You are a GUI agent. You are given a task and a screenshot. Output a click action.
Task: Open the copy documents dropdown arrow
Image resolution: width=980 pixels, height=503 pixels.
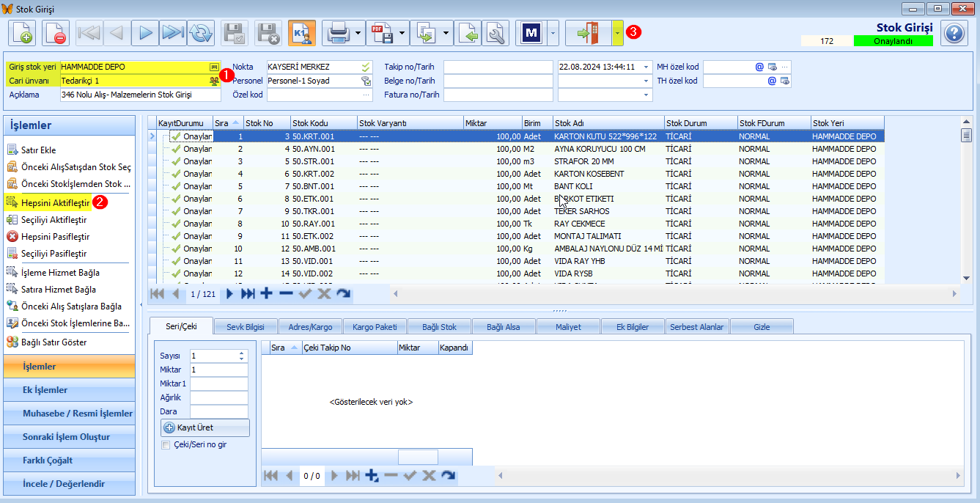coord(446,33)
